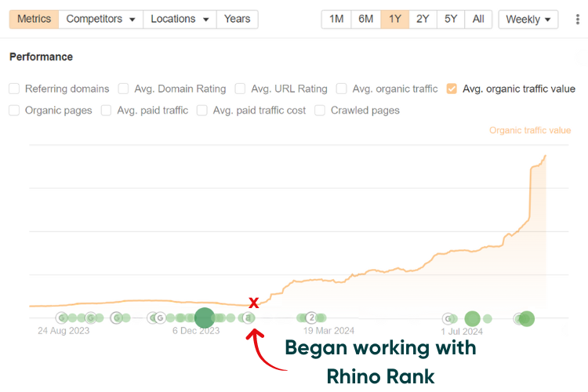Enable the Avg. URL Rating checkbox
588x392 pixels.
[x=240, y=89]
